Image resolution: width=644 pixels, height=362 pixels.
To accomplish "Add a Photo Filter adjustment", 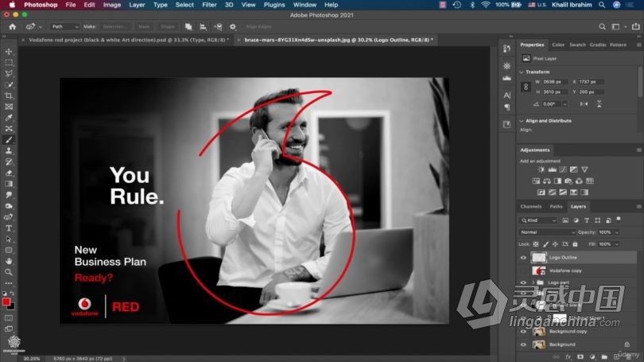I will point(568,181).
